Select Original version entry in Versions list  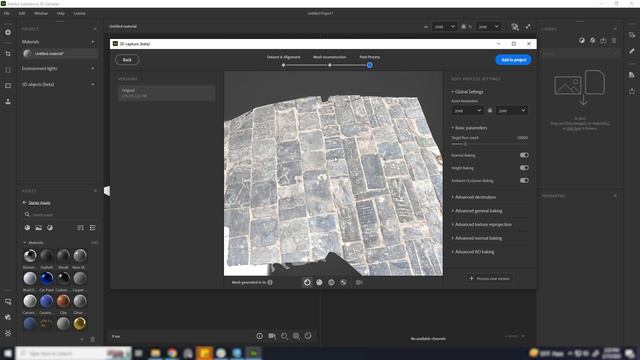167,93
